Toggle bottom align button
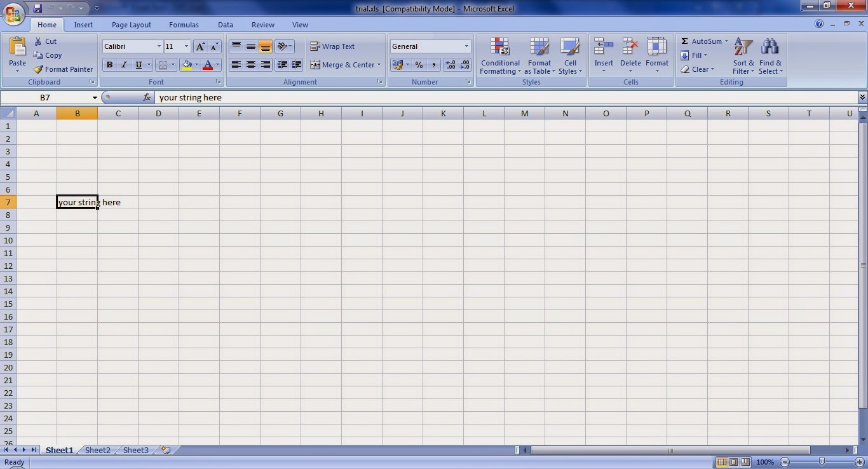This screenshot has width=868, height=469. (x=266, y=46)
